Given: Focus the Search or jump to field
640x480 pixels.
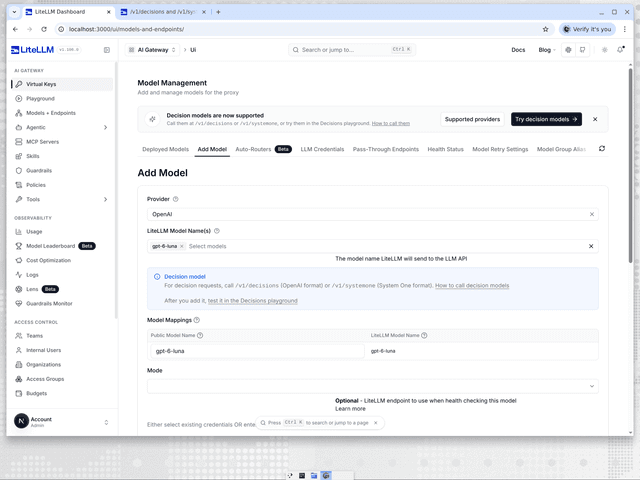Looking at the screenshot, I should [352, 50].
